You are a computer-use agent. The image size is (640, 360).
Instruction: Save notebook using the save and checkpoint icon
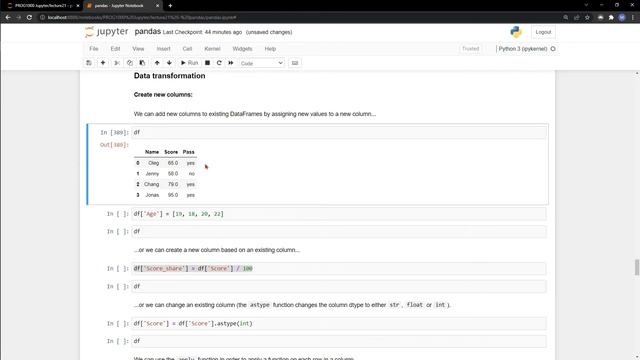click(89, 63)
